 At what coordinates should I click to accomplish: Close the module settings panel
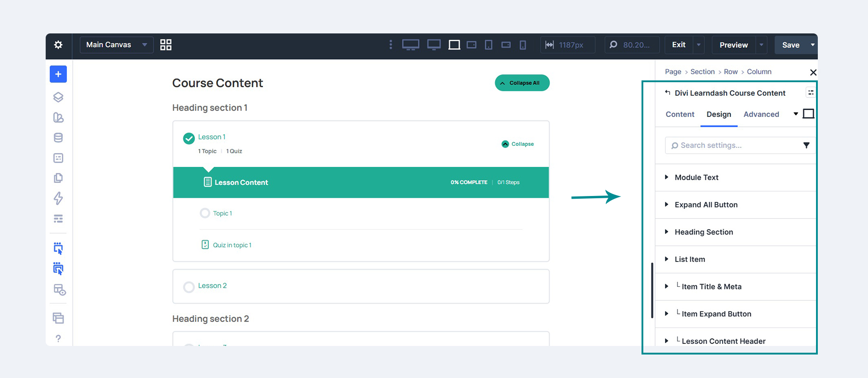pyautogui.click(x=813, y=72)
